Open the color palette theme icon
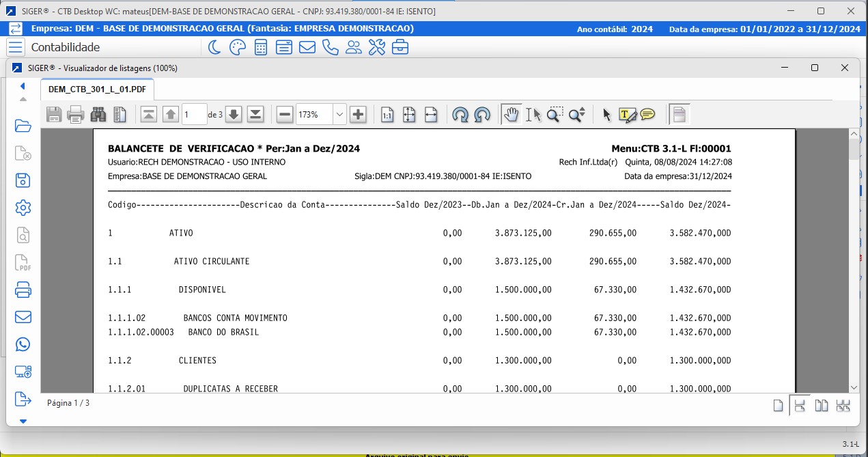Screen dimensions: 868x457 237,47
